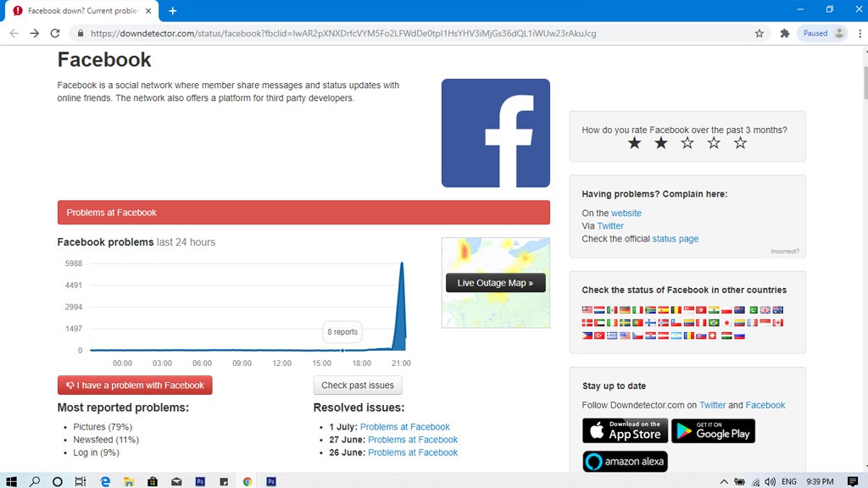Select the Turkey flag
Viewport: 868px width, 488px height.
[x=599, y=335]
